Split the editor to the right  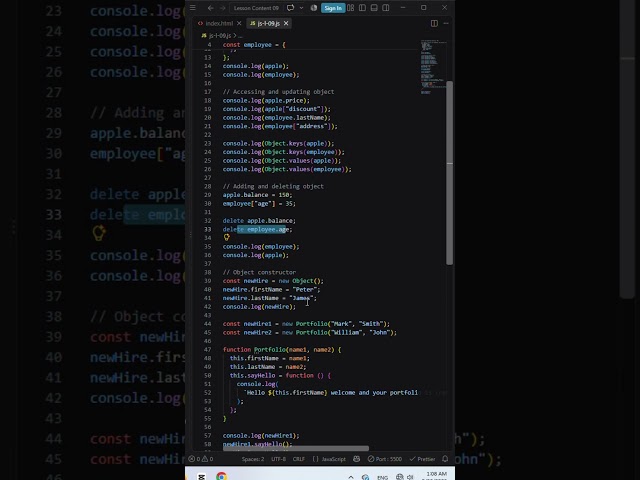(434, 23)
